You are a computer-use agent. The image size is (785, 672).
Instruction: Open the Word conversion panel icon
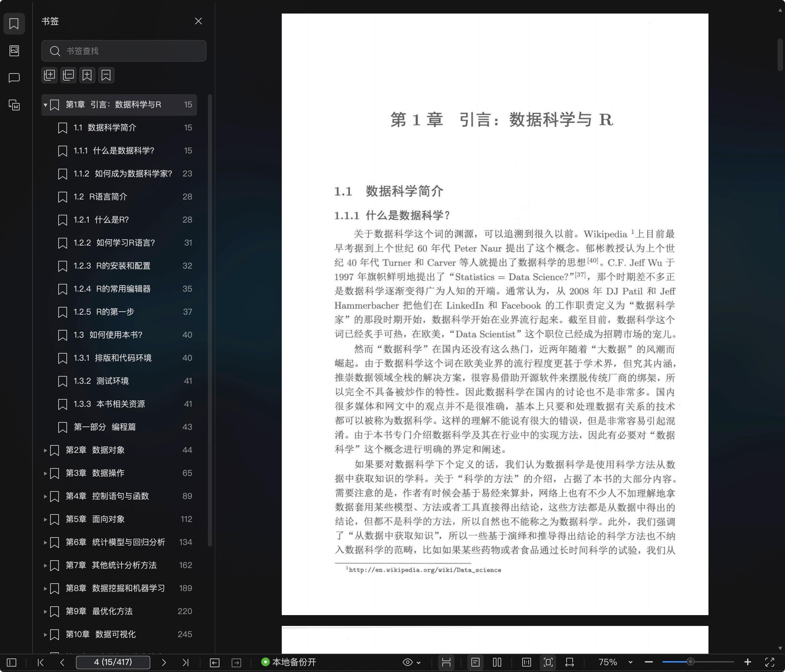click(14, 105)
